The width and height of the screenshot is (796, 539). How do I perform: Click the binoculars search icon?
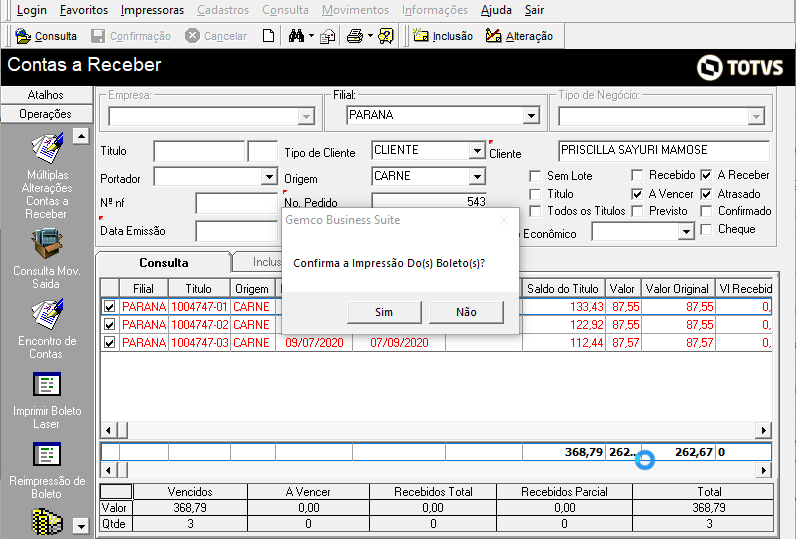(296, 36)
